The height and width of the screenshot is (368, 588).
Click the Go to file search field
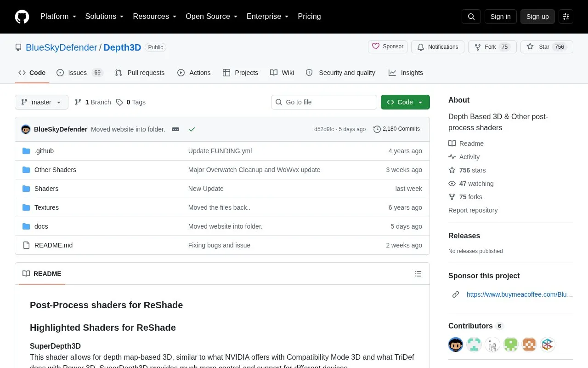324,102
